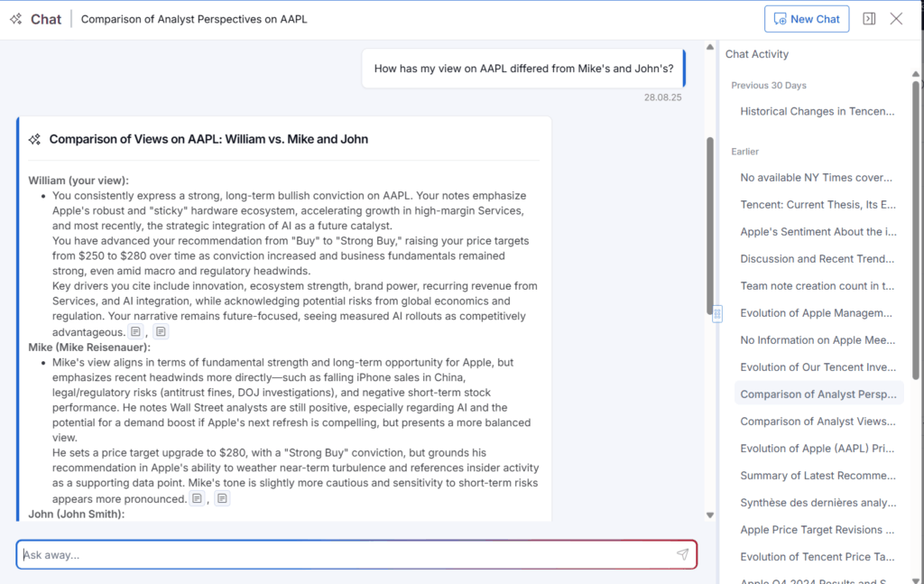Open 'Apple Price Target Revisions' chat
Viewport: 924px width, 584px height.
(x=817, y=530)
